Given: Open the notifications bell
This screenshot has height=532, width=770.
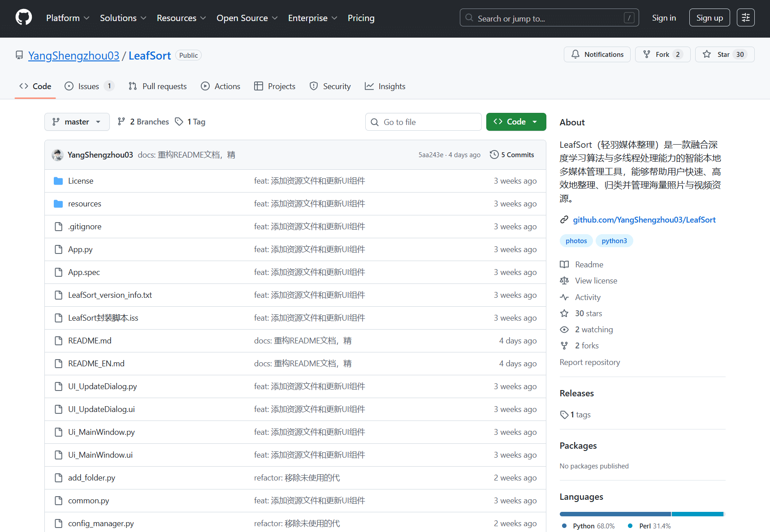Looking at the screenshot, I should pos(597,54).
